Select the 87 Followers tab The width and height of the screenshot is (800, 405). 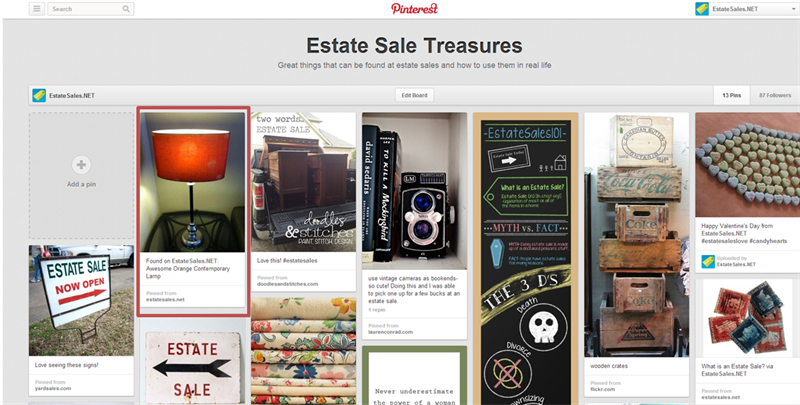[x=774, y=95]
